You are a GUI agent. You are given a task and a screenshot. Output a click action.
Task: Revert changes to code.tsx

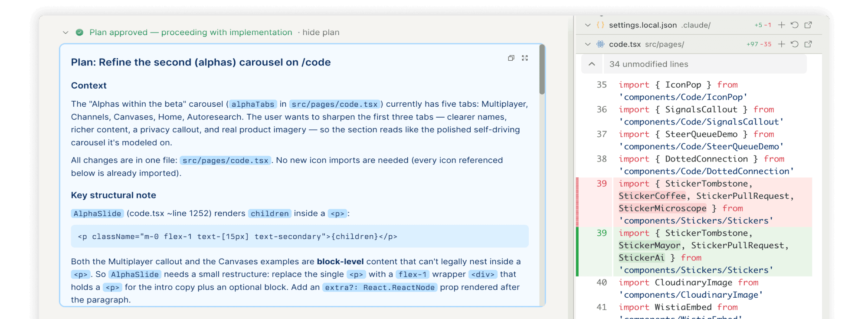(795, 44)
